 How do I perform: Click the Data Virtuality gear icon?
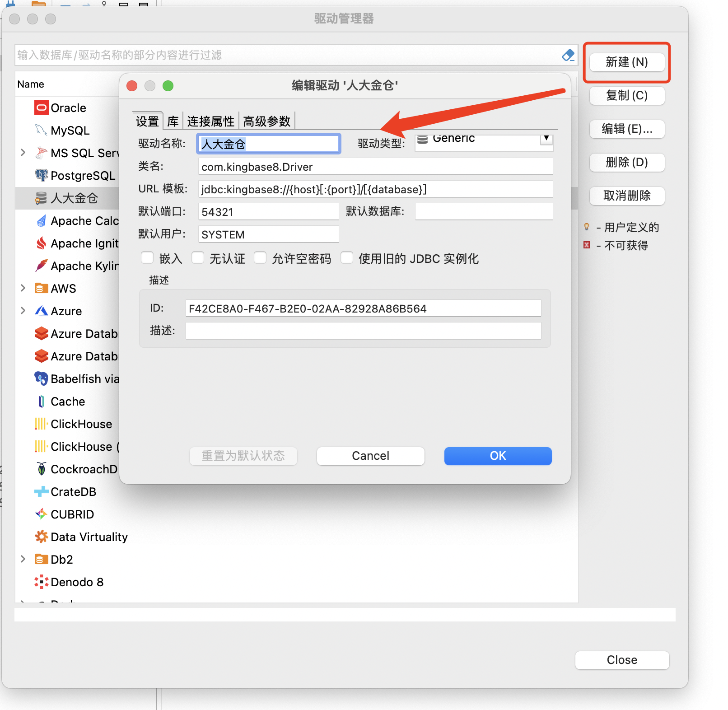point(41,537)
